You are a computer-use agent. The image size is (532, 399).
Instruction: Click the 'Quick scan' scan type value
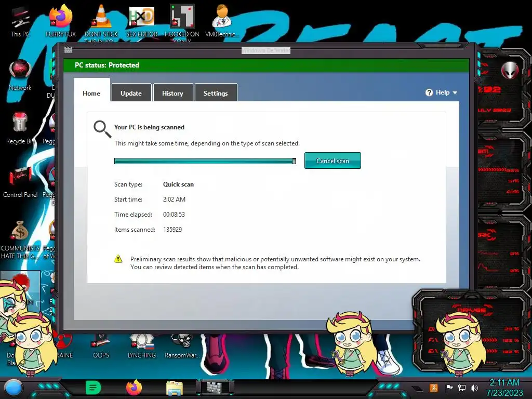[x=179, y=184]
